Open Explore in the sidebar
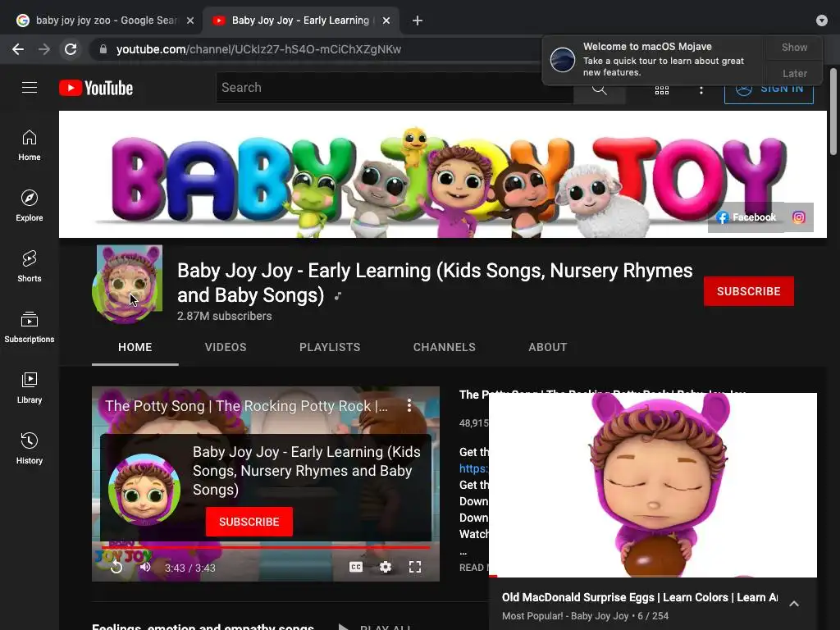The width and height of the screenshot is (840, 630). [x=30, y=206]
